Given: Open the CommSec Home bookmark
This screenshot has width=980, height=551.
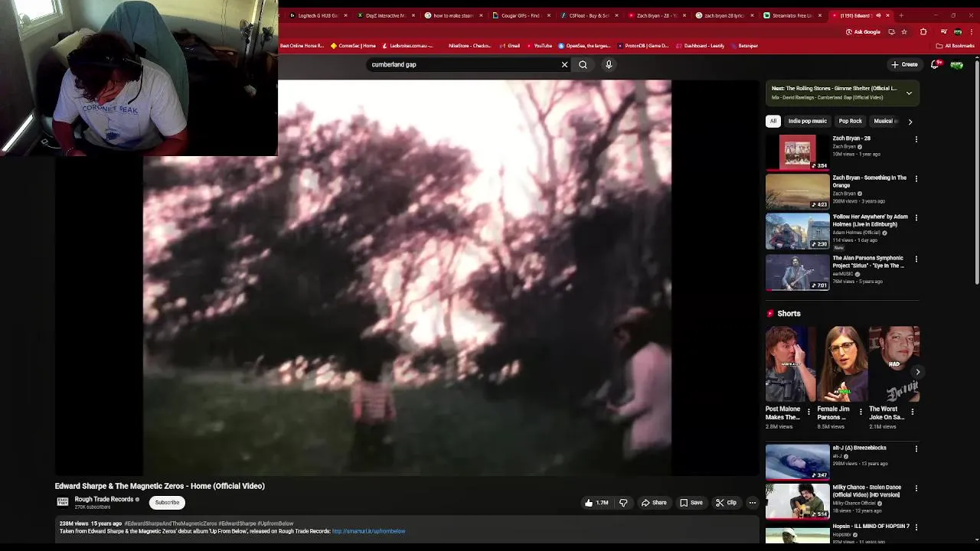Looking at the screenshot, I should coord(353,46).
